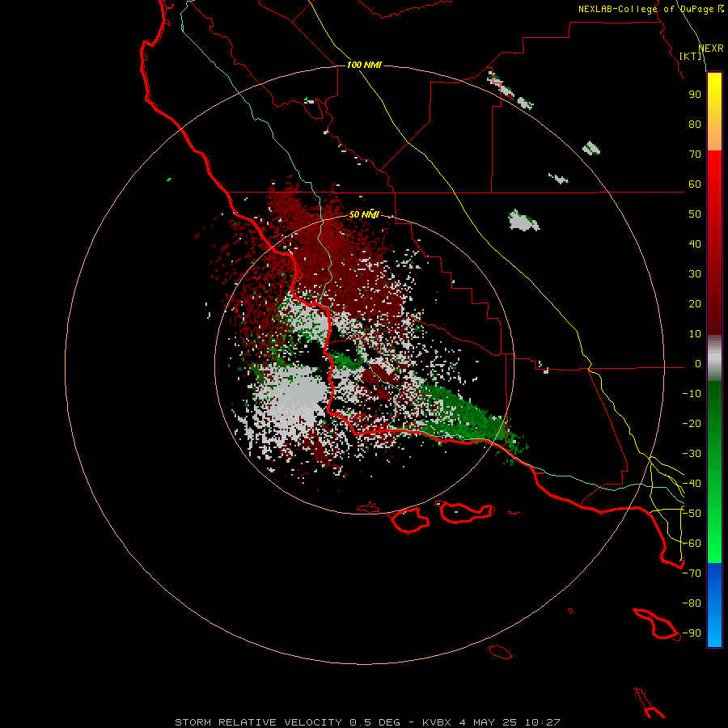
Task: Click the -10 value on velocity scale
Action: tap(692, 394)
